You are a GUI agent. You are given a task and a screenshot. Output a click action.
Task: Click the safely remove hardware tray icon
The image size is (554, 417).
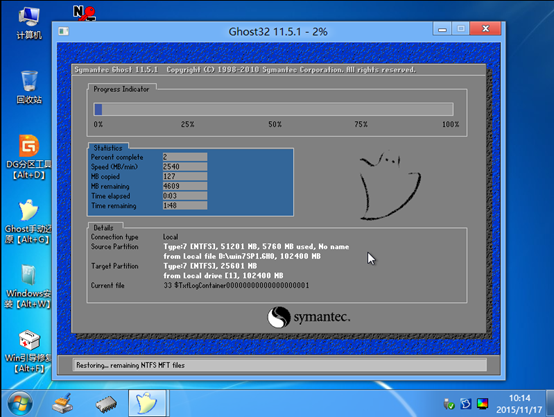(x=449, y=404)
